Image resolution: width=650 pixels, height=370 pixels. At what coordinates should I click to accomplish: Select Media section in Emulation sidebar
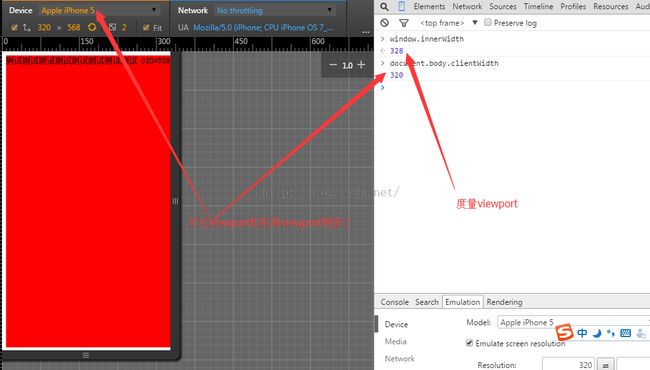(395, 341)
